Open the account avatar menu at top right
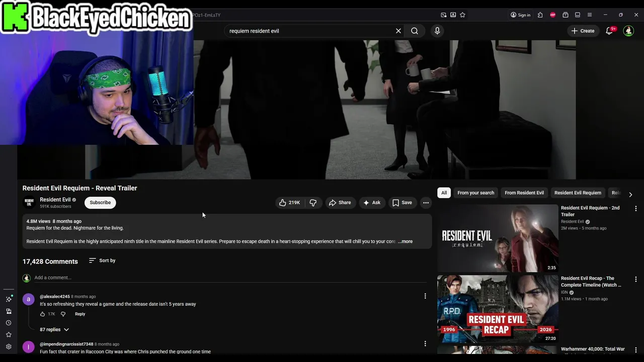This screenshot has height=362, width=644. [628, 31]
